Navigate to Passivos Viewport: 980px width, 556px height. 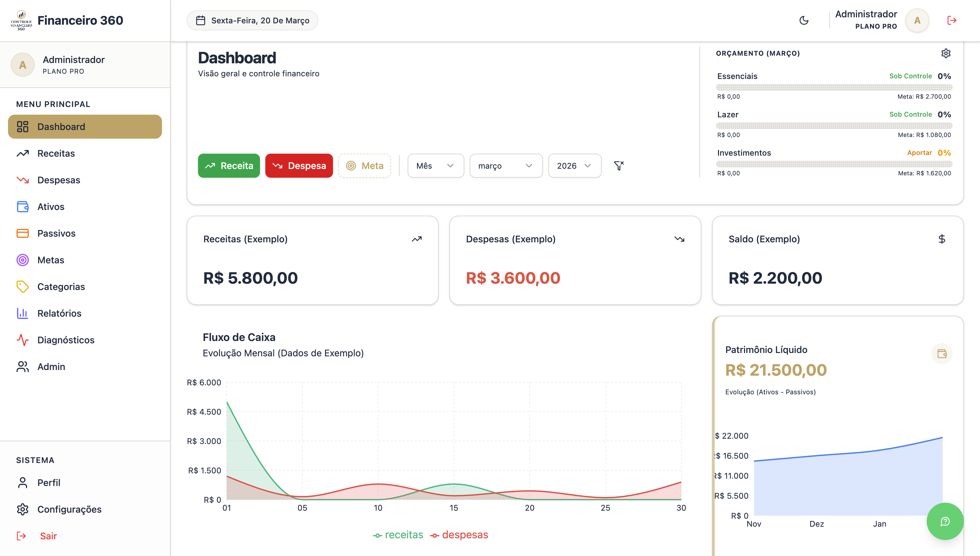(x=56, y=233)
